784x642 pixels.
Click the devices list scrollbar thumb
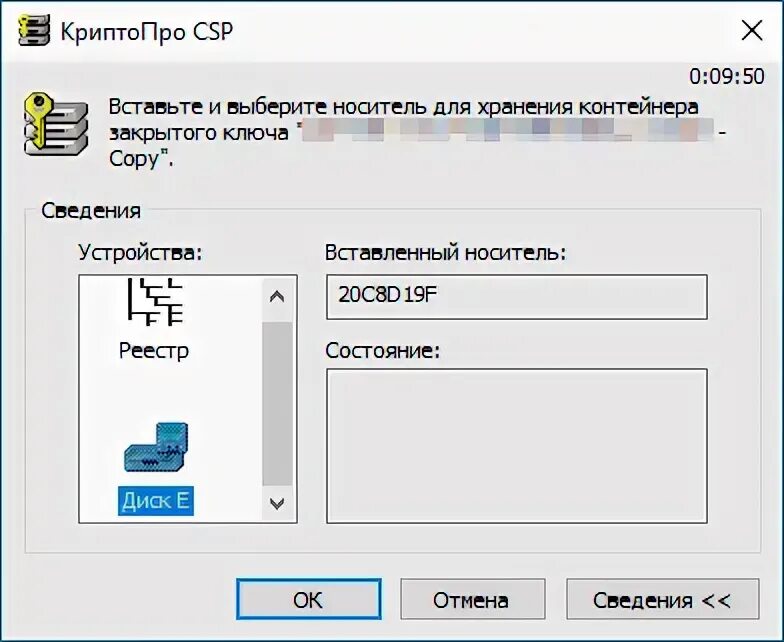point(277,400)
